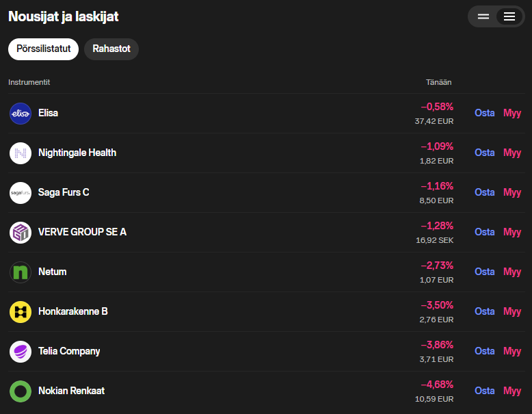The image size is (532, 414).
Task: Click the Nokian Renkaat logo icon
Action: tap(21, 391)
